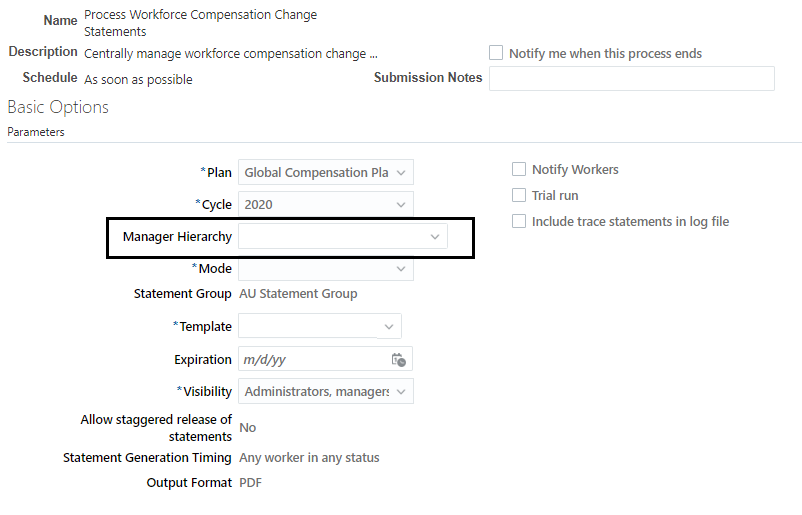Enable the Trial run option
This screenshot has width=802, height=515.
(519, 196)
